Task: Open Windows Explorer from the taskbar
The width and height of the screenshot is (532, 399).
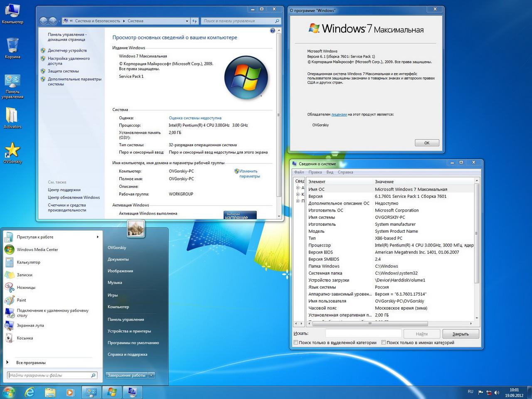Action: pyautogui.click(x=50, y=392)
